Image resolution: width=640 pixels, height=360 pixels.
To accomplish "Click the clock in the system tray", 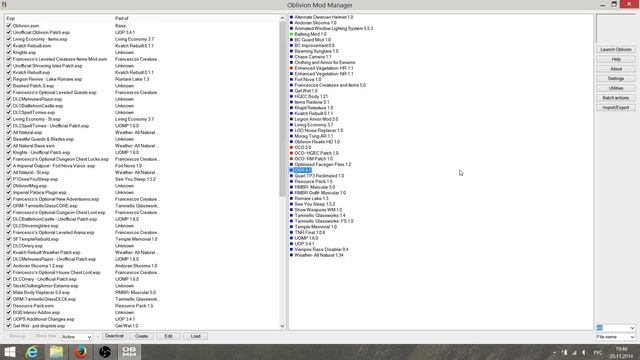I will coord(621,353).
